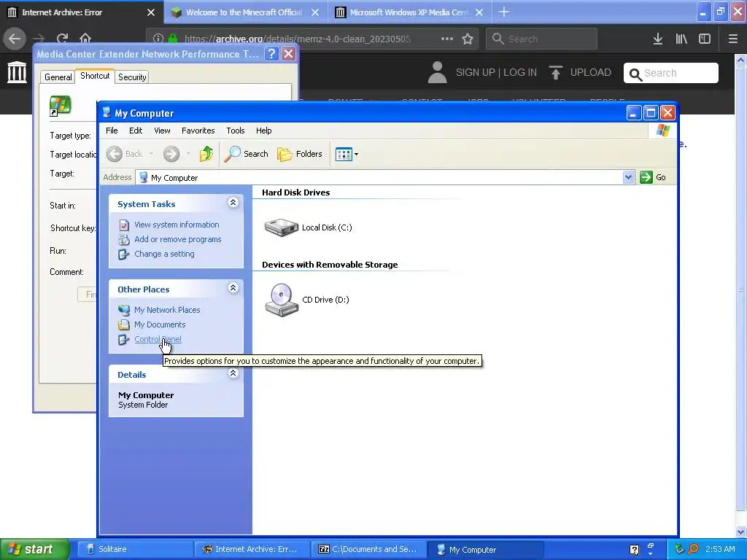The height and width of the screenshot is (560, 747).
Task: Open page actions three-dots menu
Action: pos(447,39)
